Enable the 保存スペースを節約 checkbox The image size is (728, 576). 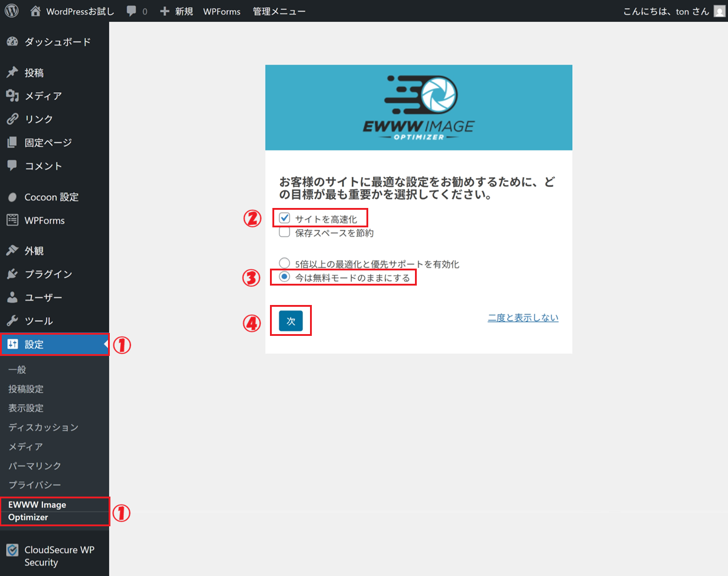point(285,232)
